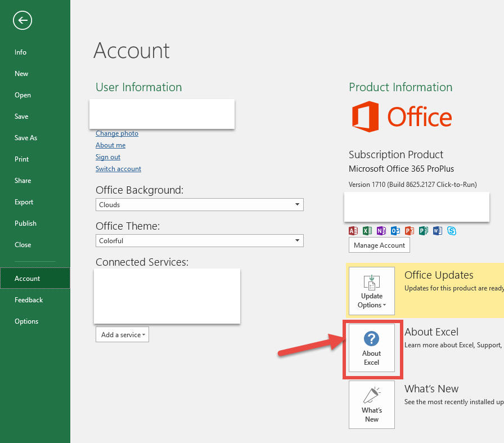Open the Add a service dropdown
The height and width of the screenshot is (443, 504).
coord(122,335)
